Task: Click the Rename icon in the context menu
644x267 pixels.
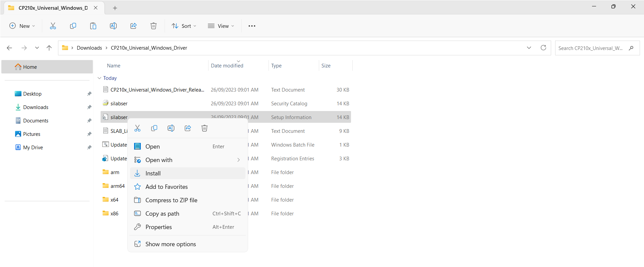Action: [x=171, y=128]
